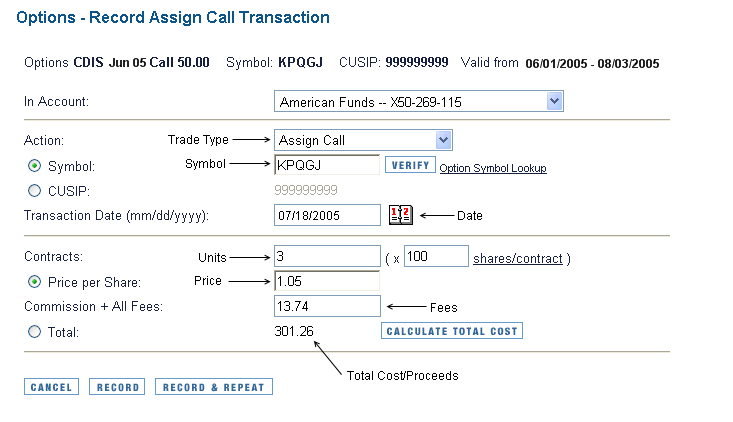Click the Commission + All Fees field
This screenshot has height=422, width=733.
click(327, 306)
